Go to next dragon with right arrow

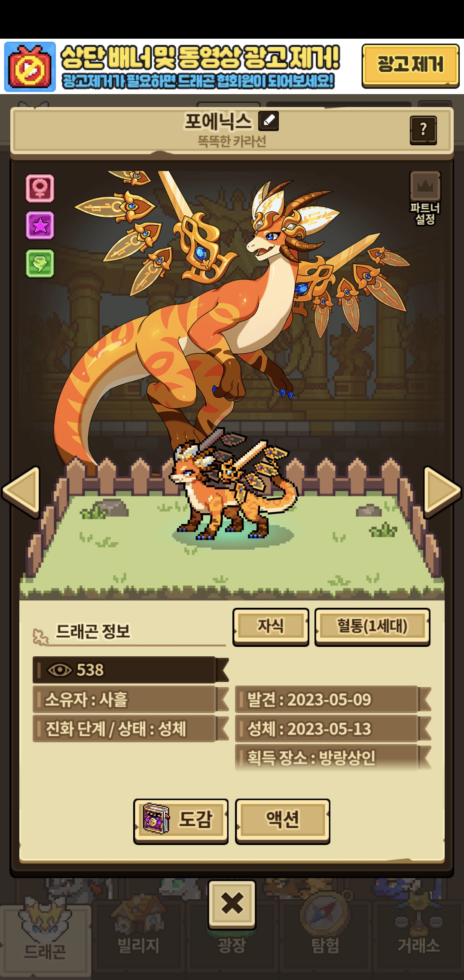443,490
